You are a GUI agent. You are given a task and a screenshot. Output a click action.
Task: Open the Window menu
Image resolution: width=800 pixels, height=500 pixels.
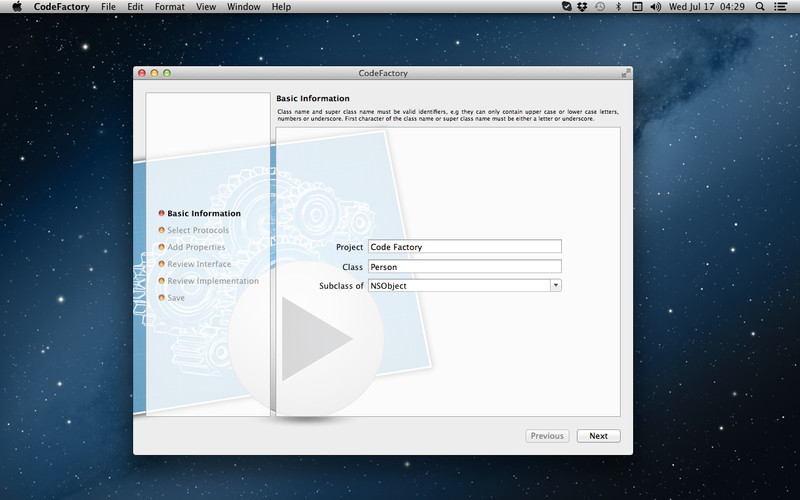coord(244,7)
